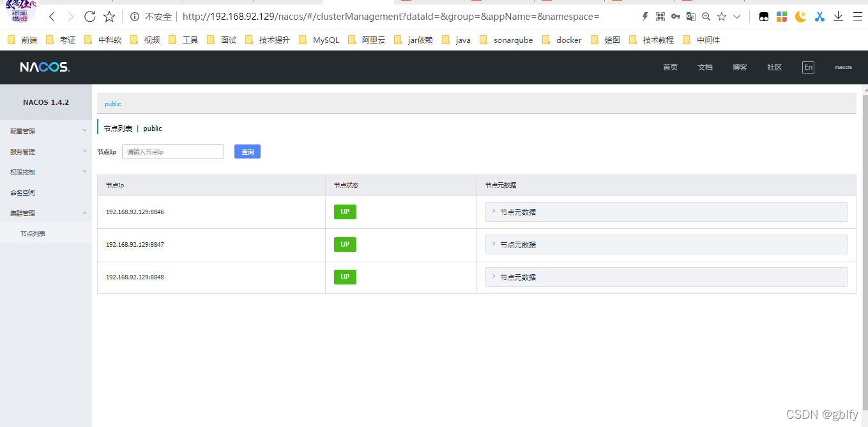Open the colorful four-square extension icon
Screen dimensions: 868x427
(x=782, y=17)
